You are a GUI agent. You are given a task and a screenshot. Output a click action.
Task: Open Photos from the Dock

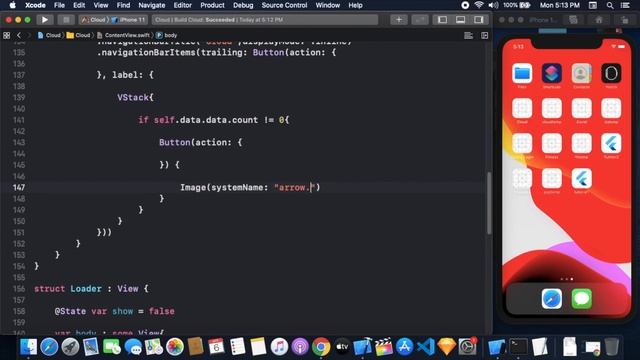pyautogui.click(x=175, y=347)
